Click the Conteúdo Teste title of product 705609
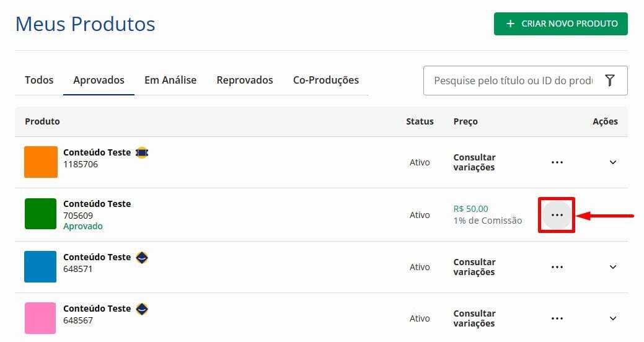This screenshot has height=342, width=644. click(x=97, y=204)
